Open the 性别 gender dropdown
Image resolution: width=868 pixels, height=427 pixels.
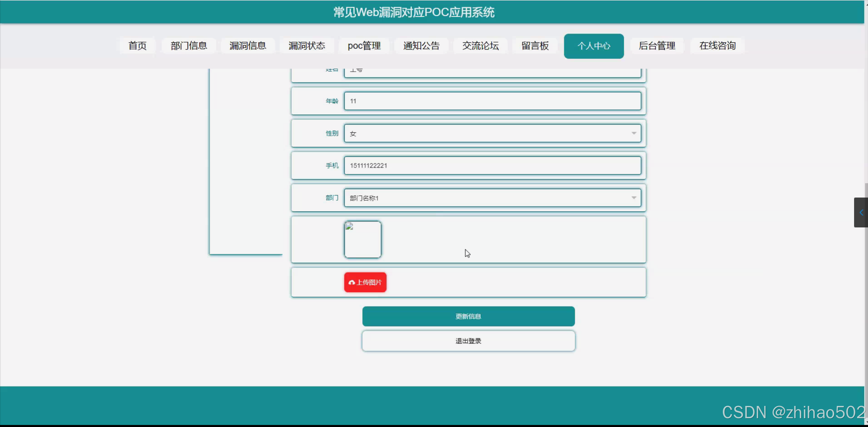[x=634, y=133]
